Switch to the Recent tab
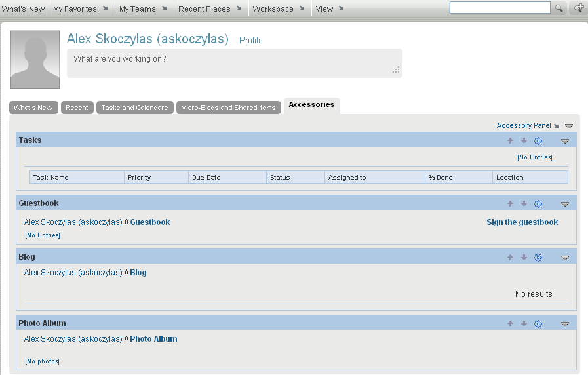This screenshot has height=375, width=588. [77, 108]
